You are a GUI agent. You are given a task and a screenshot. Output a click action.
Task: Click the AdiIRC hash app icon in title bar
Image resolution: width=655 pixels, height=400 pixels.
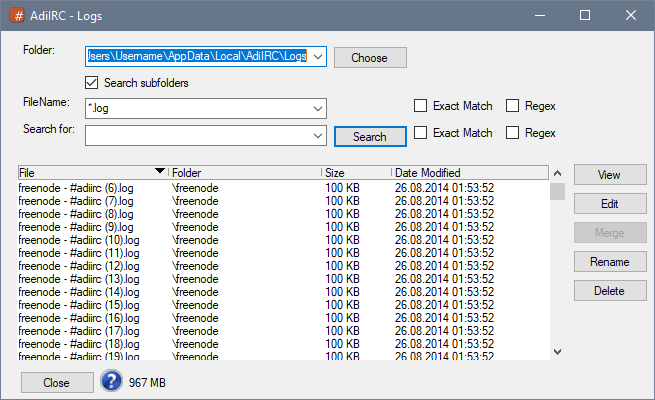click(17, 15)
